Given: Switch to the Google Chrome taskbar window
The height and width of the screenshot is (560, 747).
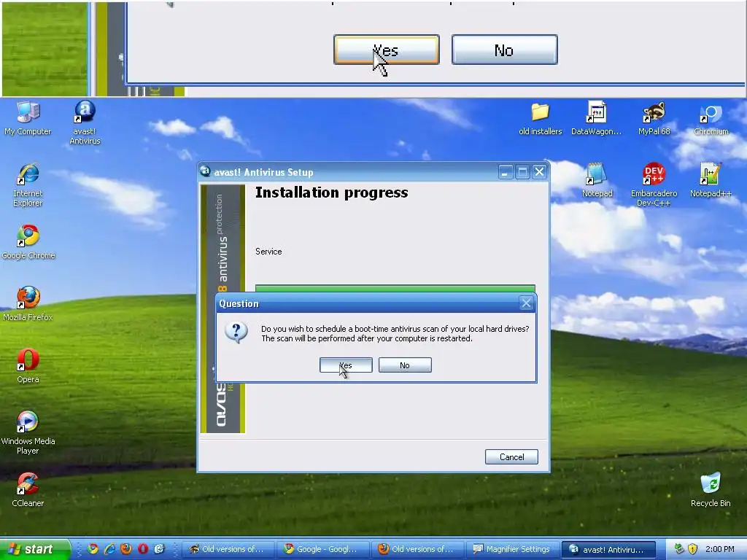Looking at the screenshot, I should (x=323, y=549).
